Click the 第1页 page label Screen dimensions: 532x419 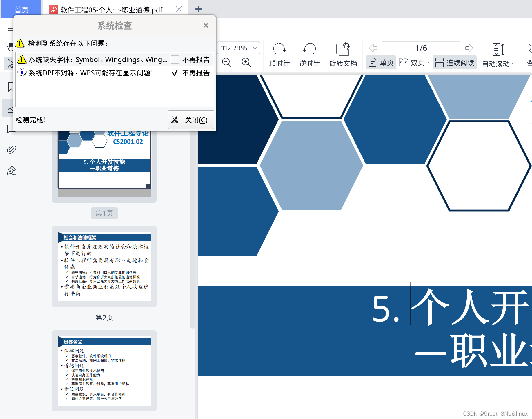tap(104, 213)
